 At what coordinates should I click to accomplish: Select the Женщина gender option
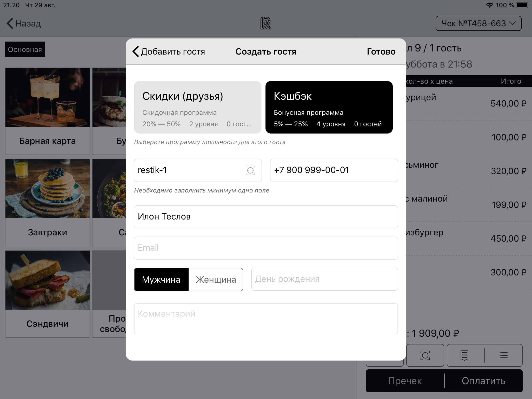click(216, 280)
